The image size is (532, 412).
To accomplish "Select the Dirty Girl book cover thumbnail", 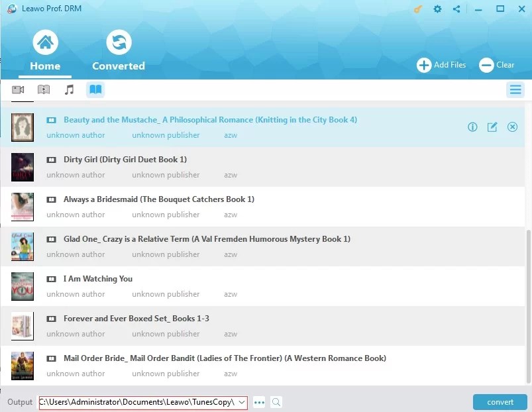I will [x=22, y=166].
